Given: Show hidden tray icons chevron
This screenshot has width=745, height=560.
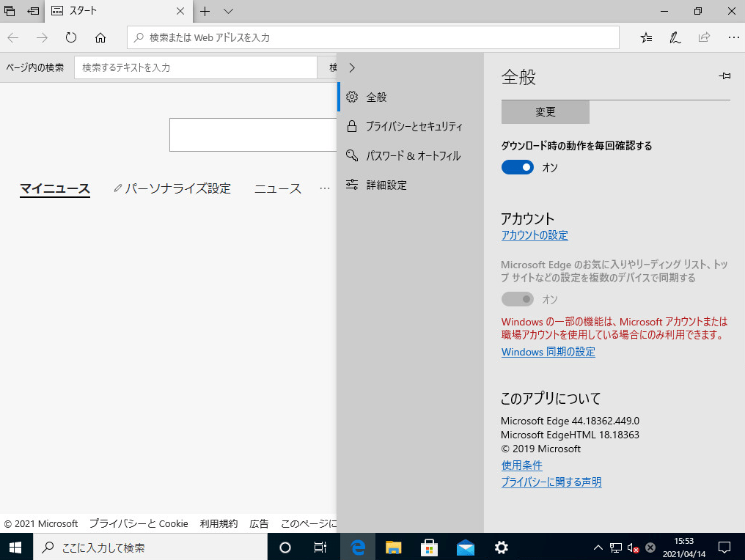Looking at the screenshot, I should point(598,548).
